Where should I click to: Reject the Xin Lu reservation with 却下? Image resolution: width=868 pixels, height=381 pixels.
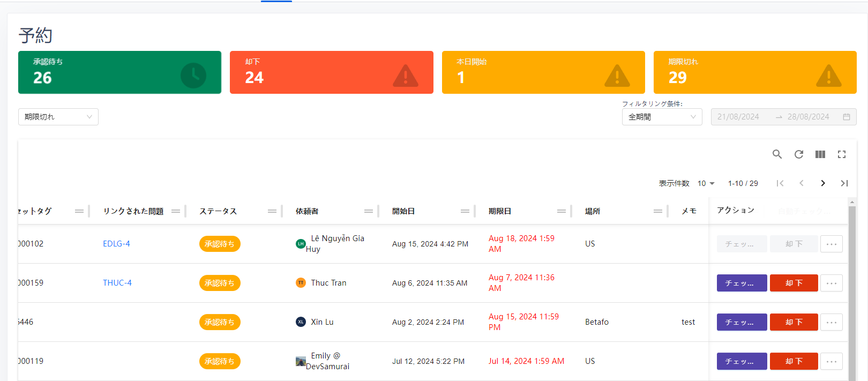point(794,322)
